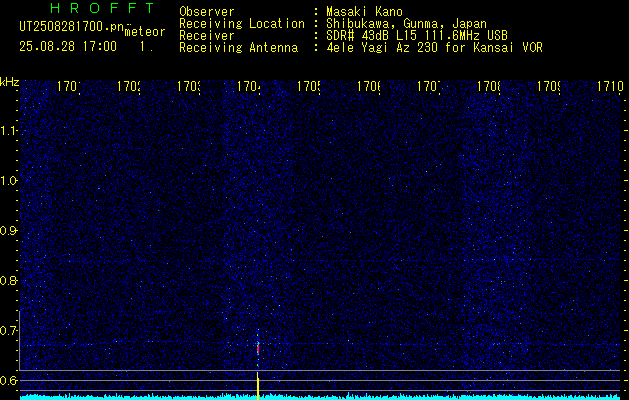Click the observer name Masaki Kano

(364, 12)
